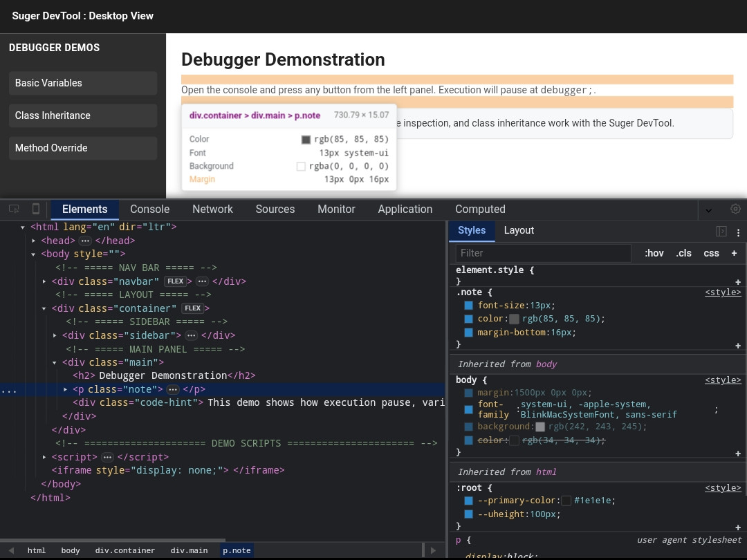Select the Layout sub-tab

pos(519,230)
